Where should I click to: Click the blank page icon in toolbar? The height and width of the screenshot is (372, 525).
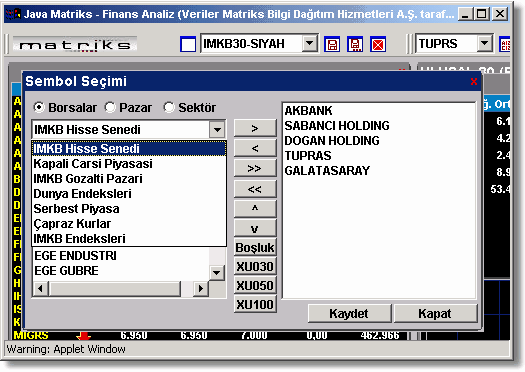coord(188,44)
